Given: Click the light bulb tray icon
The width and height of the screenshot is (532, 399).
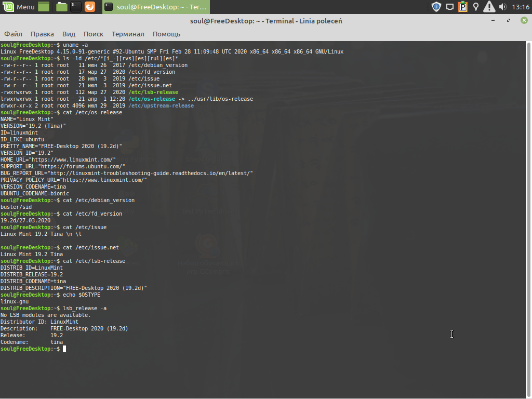Looking at the screenshot, I should (x=476, y=7).
